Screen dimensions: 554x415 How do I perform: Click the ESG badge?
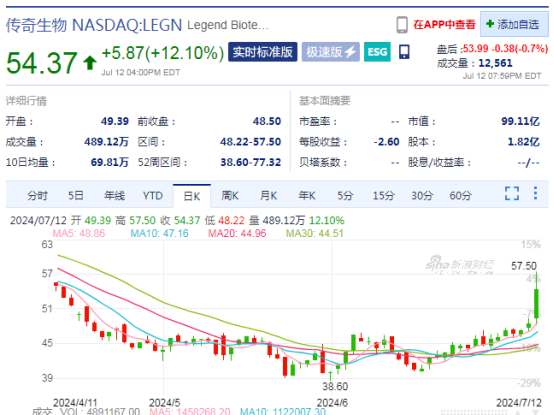tap(377, 52)
